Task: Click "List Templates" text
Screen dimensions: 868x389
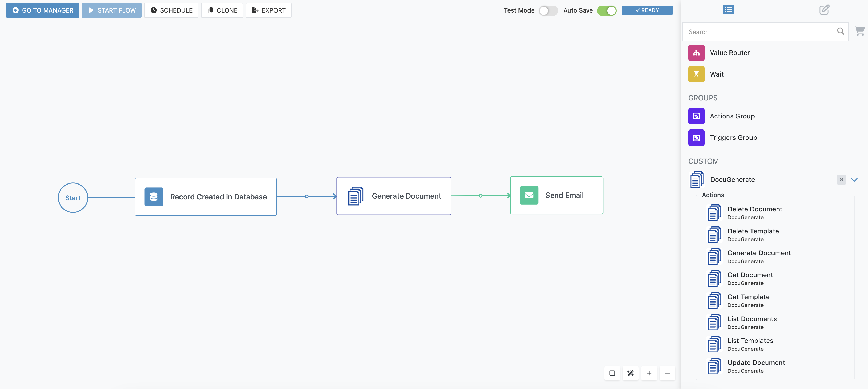Action: pyautogui.click(x=750, y=340)
